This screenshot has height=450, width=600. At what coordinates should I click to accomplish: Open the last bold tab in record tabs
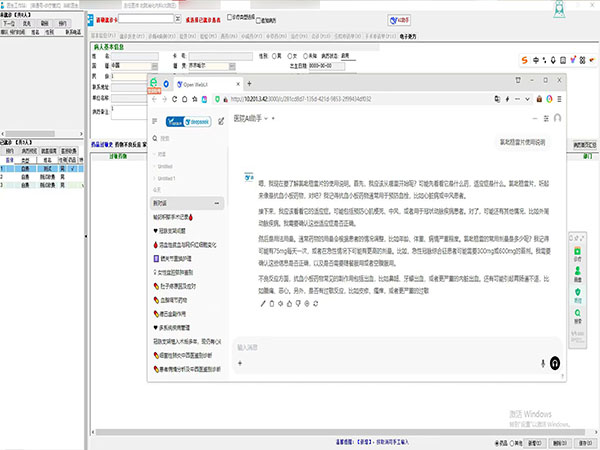click(x=408, y=36)
